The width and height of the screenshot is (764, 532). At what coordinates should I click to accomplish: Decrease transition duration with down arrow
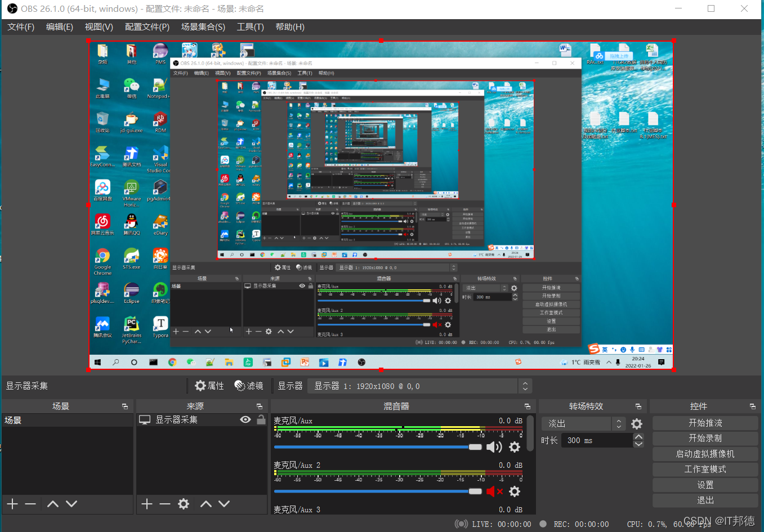point(638,444)
